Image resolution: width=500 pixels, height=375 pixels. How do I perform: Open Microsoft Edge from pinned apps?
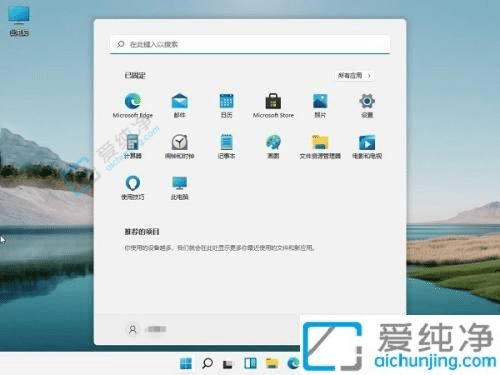(133, 105)
